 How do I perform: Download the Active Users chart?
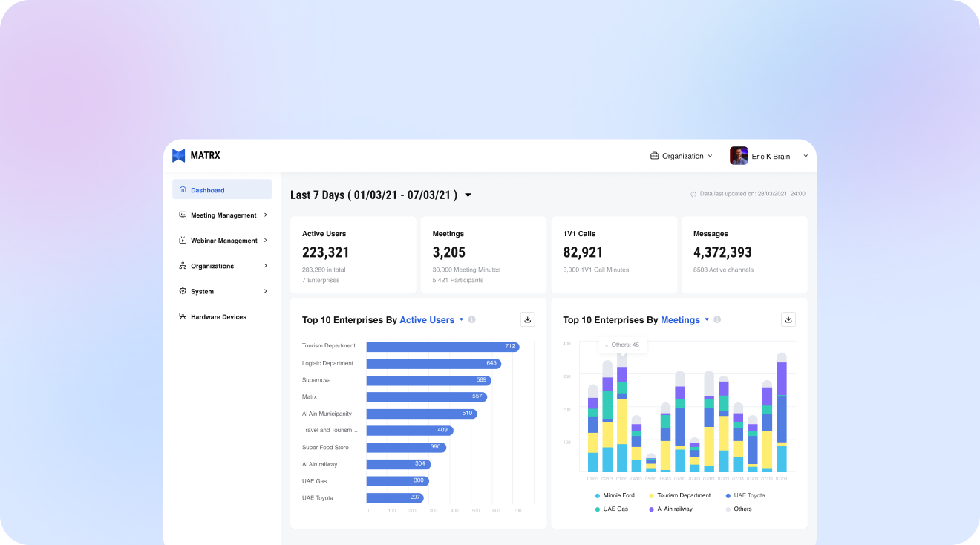[528, 319]
